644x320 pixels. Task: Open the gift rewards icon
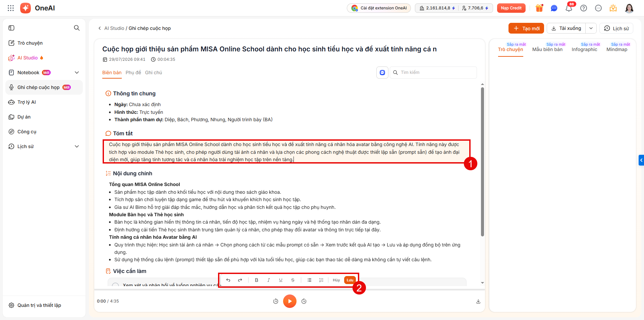click(539, 8)
